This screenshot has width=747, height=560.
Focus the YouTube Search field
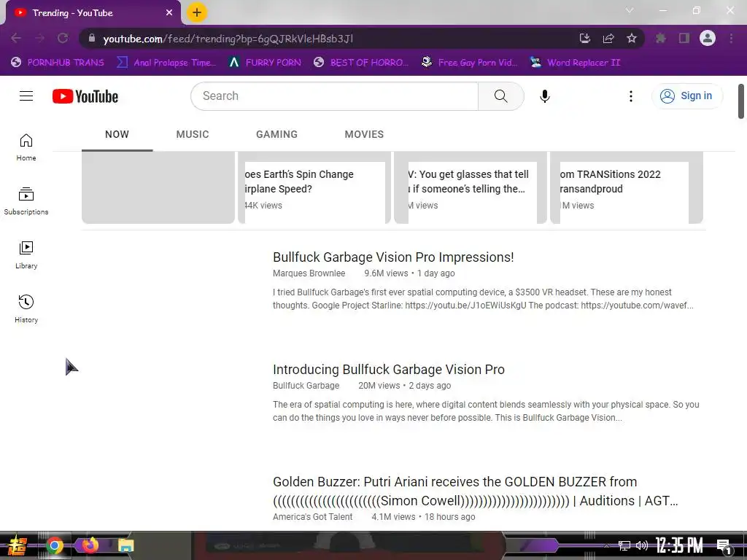(x=334, y=96)
